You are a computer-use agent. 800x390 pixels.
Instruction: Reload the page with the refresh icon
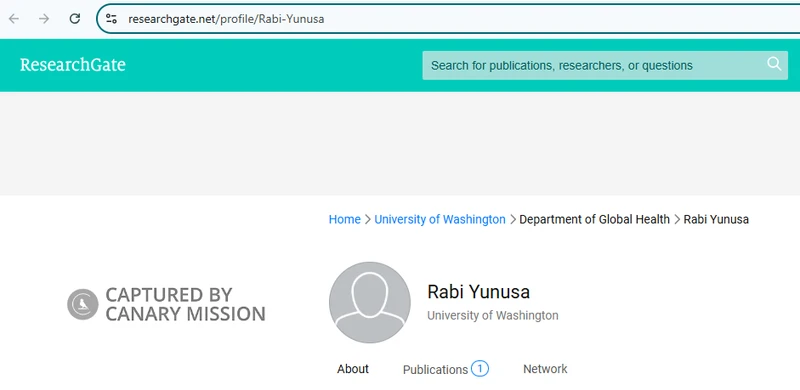(x=75, y=19)
